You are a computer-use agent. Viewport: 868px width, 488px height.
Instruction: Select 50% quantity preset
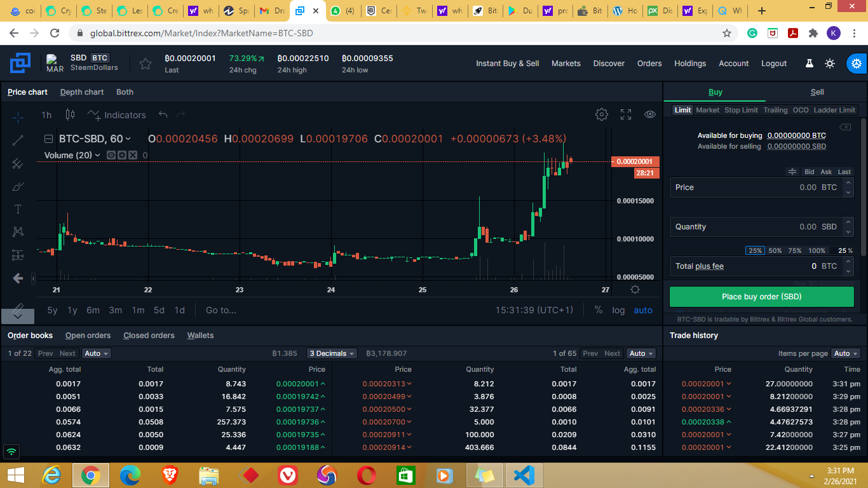(x=775, y=250)
